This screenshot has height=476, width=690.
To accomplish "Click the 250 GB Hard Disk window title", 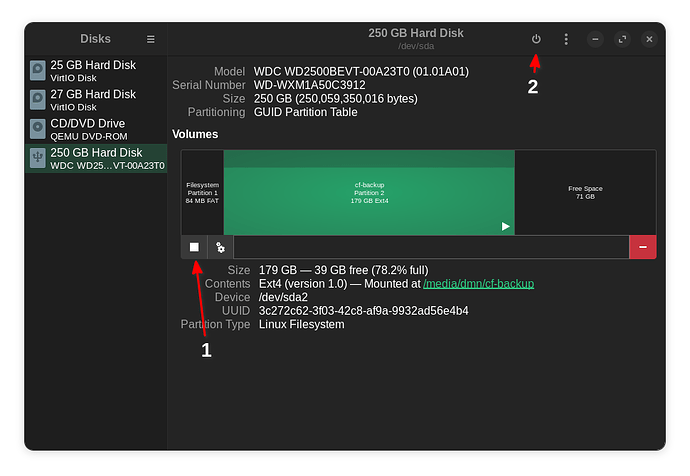I will (x=415, y=33).
